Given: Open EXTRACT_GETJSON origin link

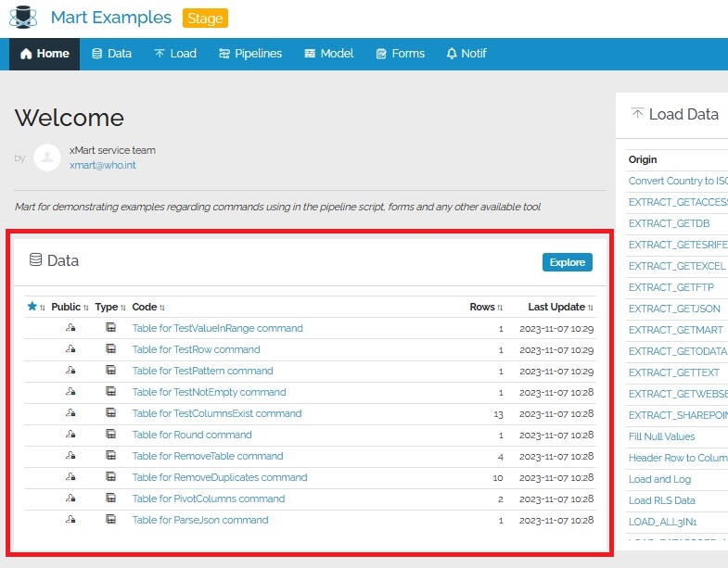Looking at the screenshot, I should tap(674, 309).
